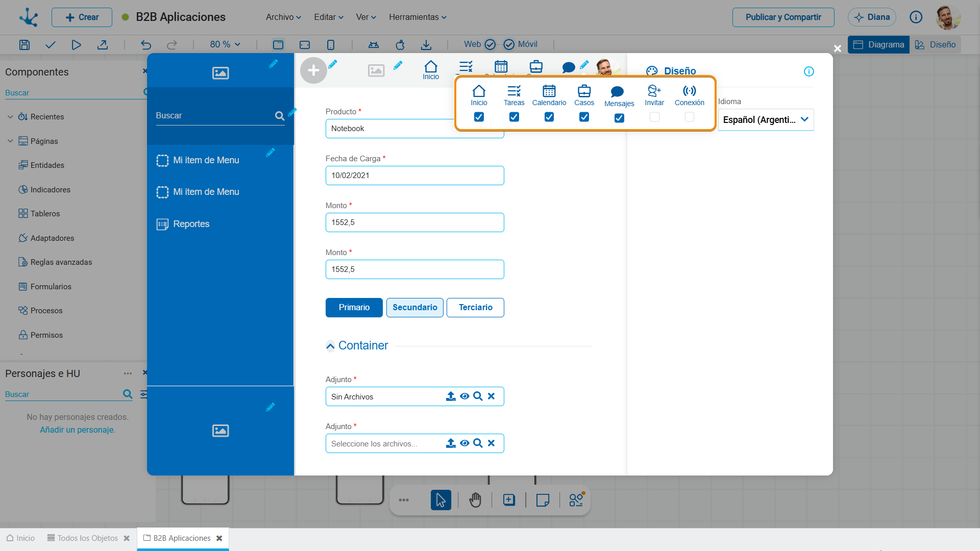Image resolution: width=980 pixels, height=551 pixels.
Task: Click the validate checkmark toolbar icon
Action: (50, 45)
